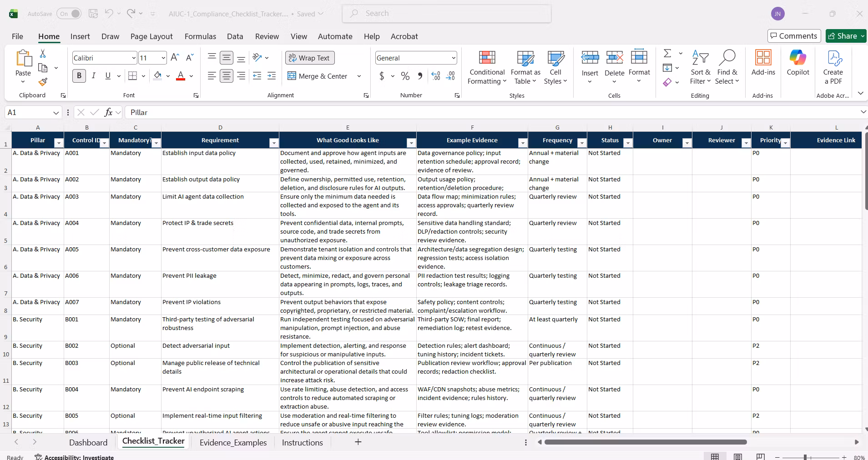Click the Paste clipboard icon
The image size is (868, 460).
tap(23, 59)
